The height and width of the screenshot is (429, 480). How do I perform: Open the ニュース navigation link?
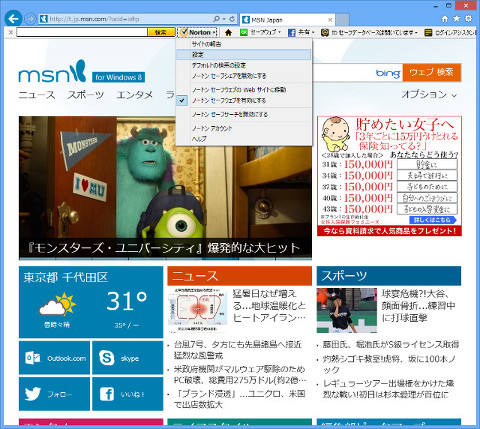point(37,95)
